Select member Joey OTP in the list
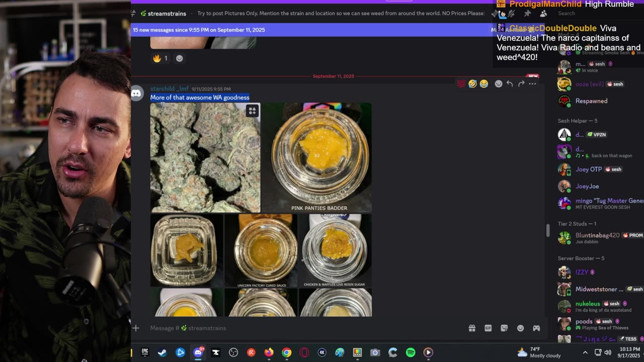 pos(599,169)
